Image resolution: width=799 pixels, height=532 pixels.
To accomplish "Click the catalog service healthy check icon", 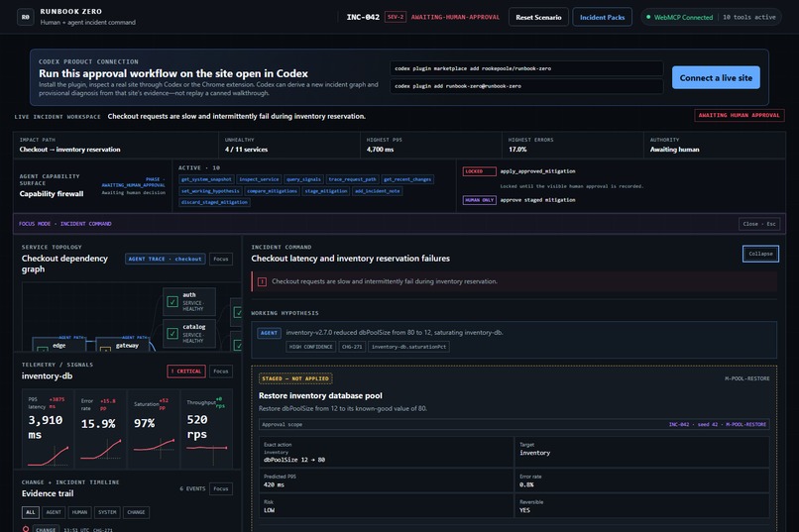I will [172, 334].
